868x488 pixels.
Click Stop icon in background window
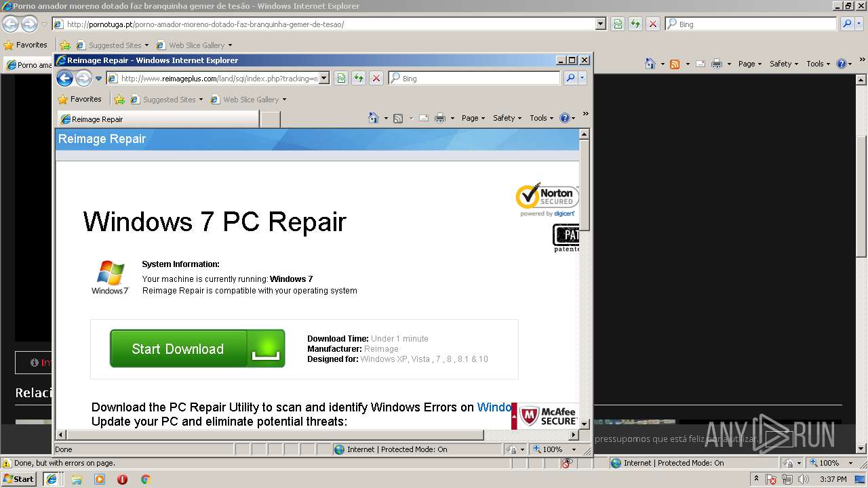click(x=653, y=24)
